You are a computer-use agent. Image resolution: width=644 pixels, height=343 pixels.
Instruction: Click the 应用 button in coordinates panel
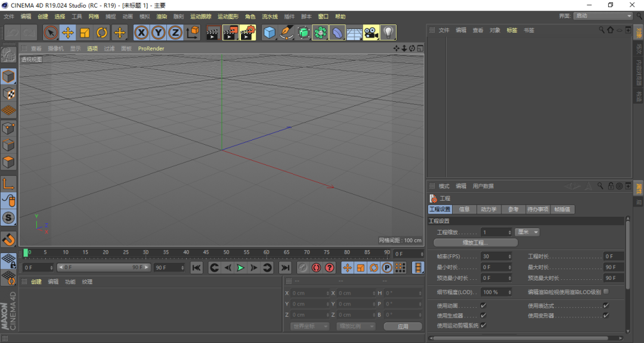402,326
